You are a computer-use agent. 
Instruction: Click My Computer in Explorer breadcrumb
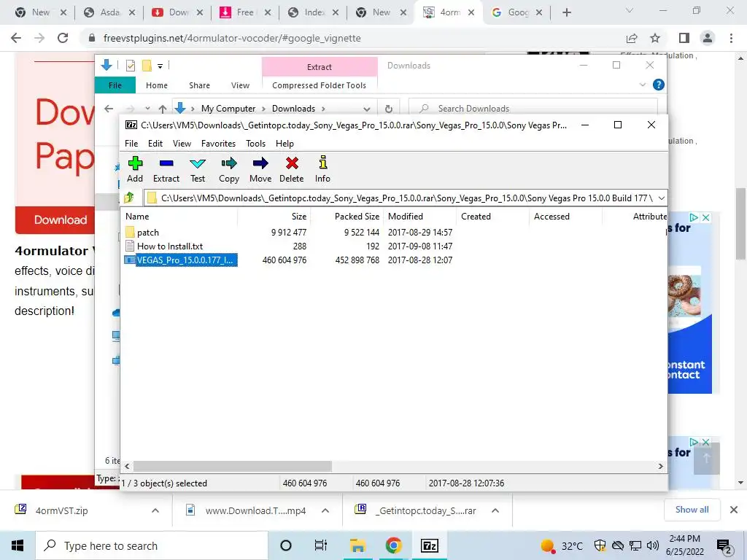point(228,109)
